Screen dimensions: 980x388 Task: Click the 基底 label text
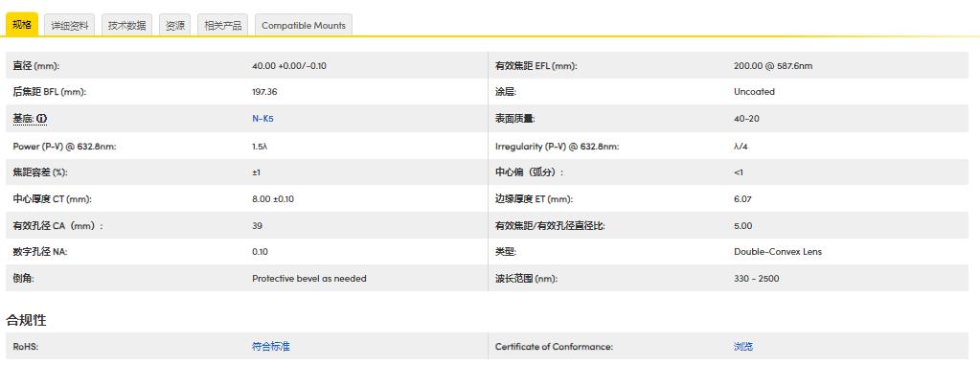point(23,119)
